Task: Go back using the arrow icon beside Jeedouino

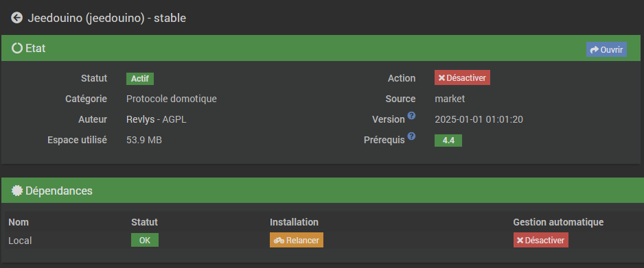Action: (x=17, y=18)
